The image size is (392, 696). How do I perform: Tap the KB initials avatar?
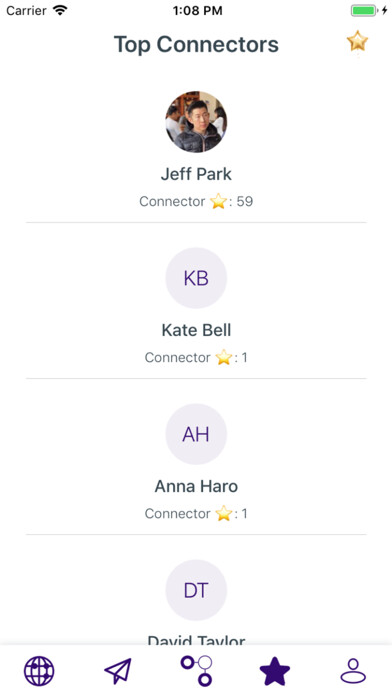tap(196, 278)
